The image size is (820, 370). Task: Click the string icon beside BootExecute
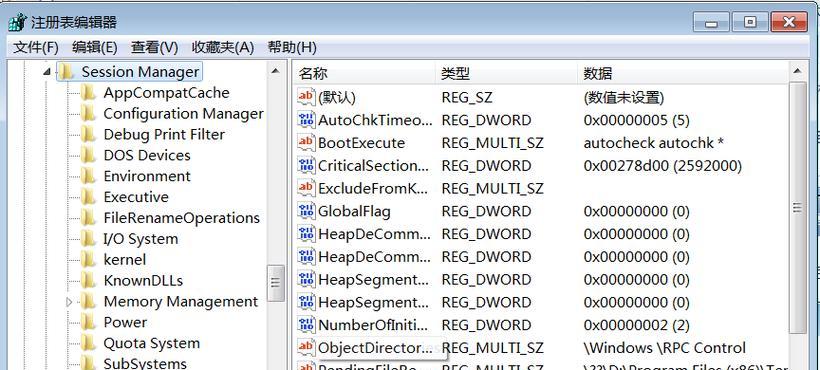(306, 142)
